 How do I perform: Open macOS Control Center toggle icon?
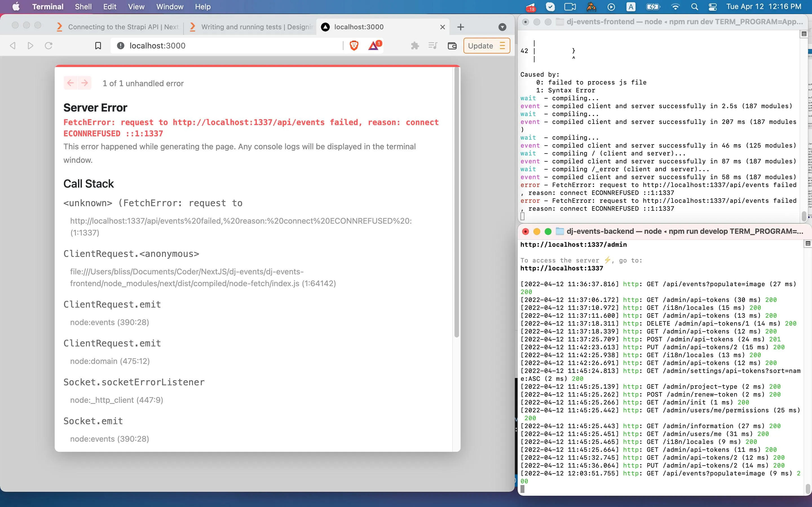[712, 7]
